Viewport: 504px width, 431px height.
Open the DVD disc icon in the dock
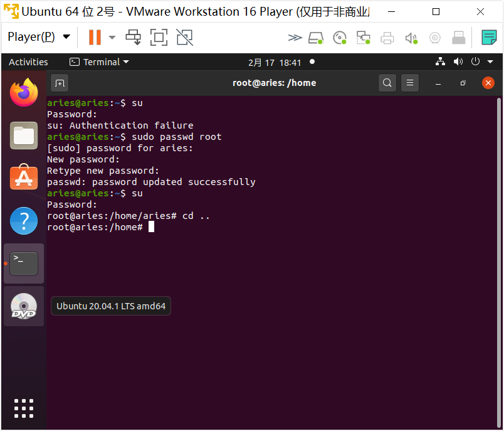click(24, 306)
